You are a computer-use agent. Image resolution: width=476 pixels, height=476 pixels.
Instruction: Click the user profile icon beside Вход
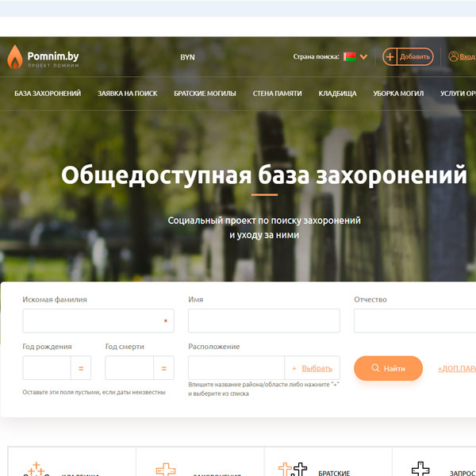click(x=453, y=56)
